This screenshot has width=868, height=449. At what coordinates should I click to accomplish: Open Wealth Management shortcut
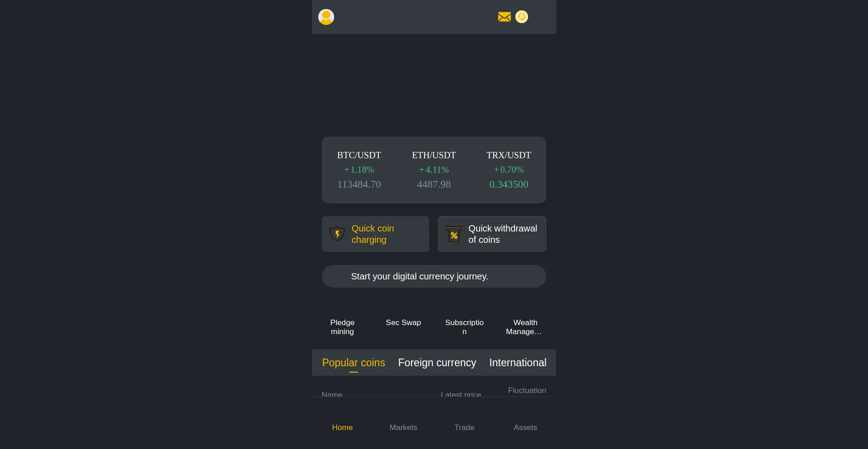tap(525, 326)
